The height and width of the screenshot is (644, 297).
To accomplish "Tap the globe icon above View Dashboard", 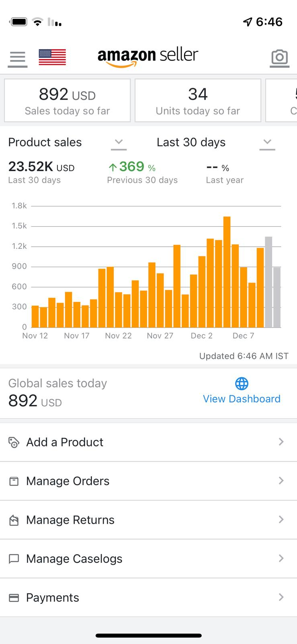I will (x=242, y=384).
